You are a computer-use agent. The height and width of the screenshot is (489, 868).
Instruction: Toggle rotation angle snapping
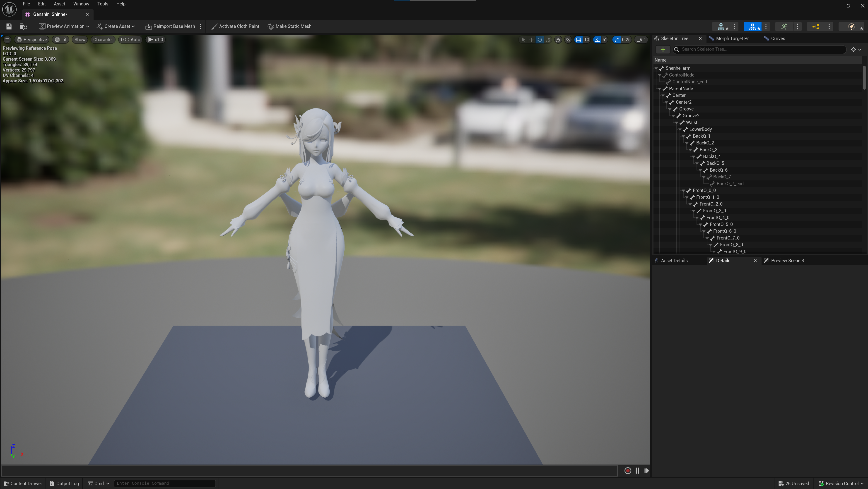coord(597,39)
